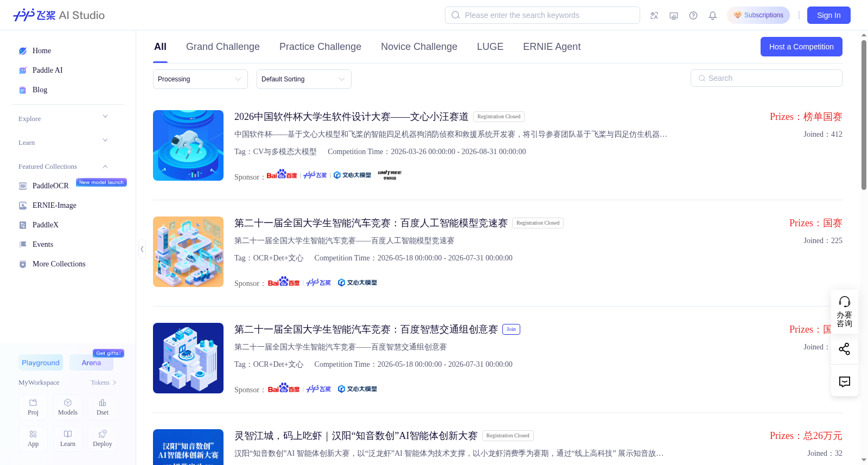Switch to the Grand Challenge tab
Image resolution: width=868 pixels, height=465 pixels.
[x=223, y=47]
